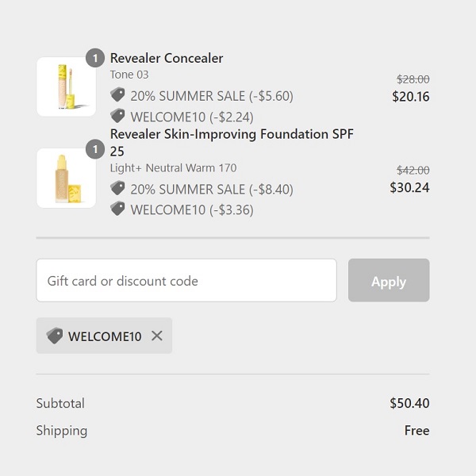The width and height of the screenshot is (476, 476).
Task: Click Light+ Neutral Warm 170 shade text
Action: tap(173, 167)
